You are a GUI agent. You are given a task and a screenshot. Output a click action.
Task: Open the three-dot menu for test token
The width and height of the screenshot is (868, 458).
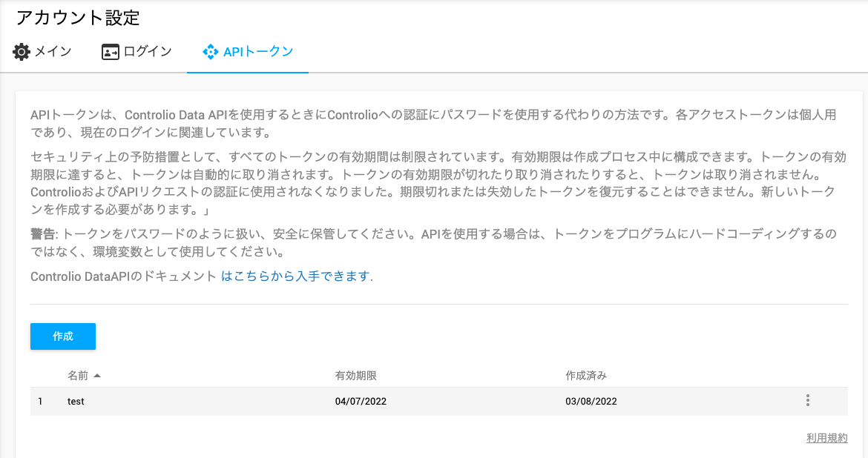coord(808,400)
